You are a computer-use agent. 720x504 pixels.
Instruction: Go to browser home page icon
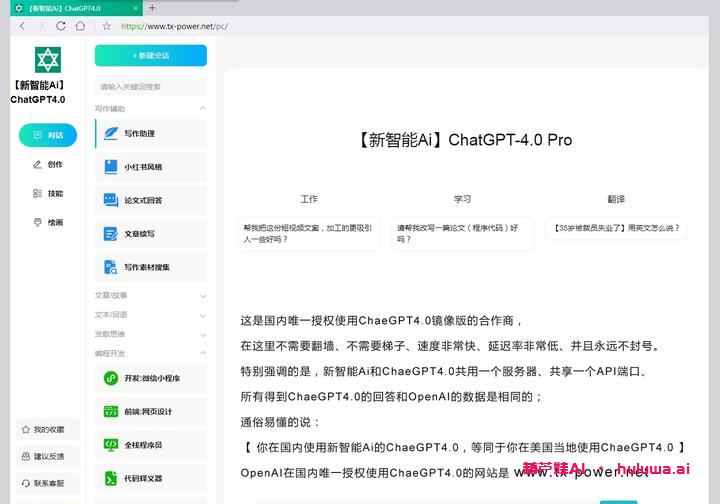coord(80,26)
